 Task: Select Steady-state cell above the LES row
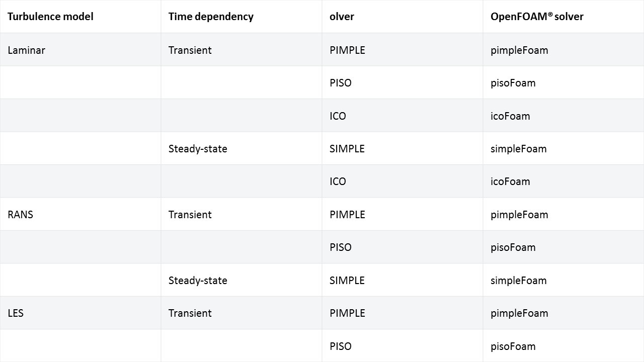pyautogui.click(x=198, y=281)
